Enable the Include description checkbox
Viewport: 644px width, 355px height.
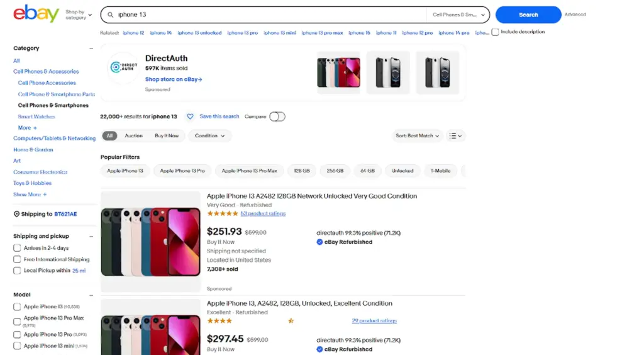[495, 32]
